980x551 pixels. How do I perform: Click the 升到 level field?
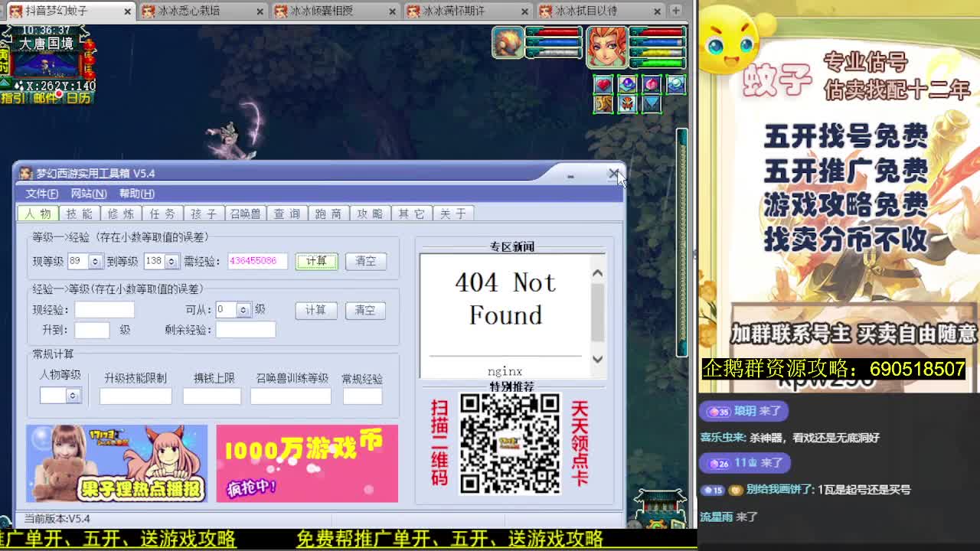[x=92, y=330]
